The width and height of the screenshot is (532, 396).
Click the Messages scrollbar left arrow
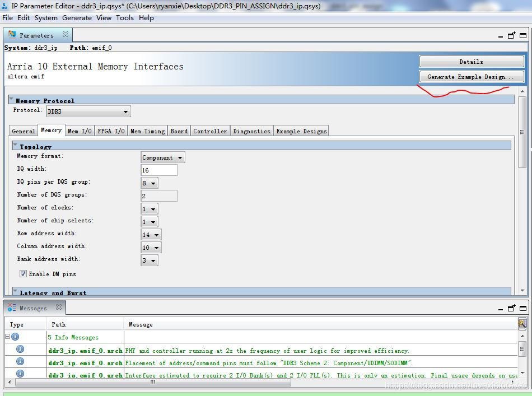click(x=9, y=383)
